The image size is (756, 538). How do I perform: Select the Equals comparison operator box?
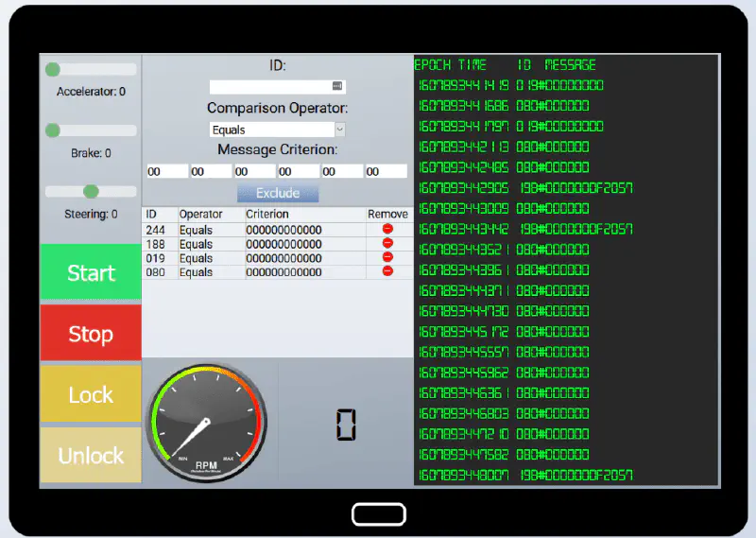pyautogui.click(x=271, y=130)
